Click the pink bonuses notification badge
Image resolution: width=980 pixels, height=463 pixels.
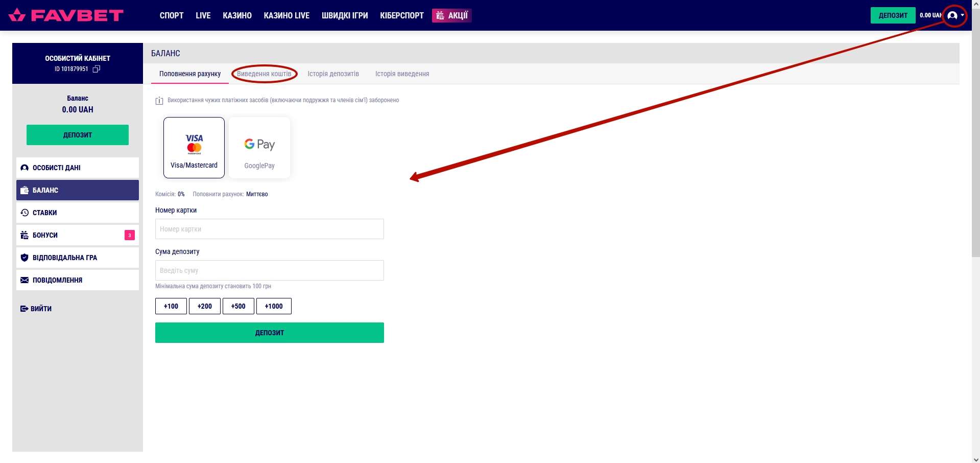click(x=130, y=235)
